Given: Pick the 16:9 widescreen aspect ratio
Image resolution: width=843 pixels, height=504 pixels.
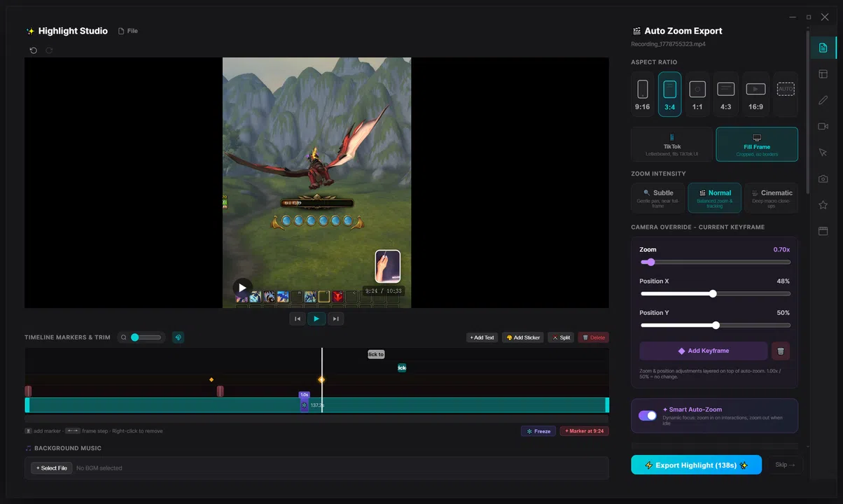Looking at the screenshot, I should pyautogui.click(x=755, y=94).
